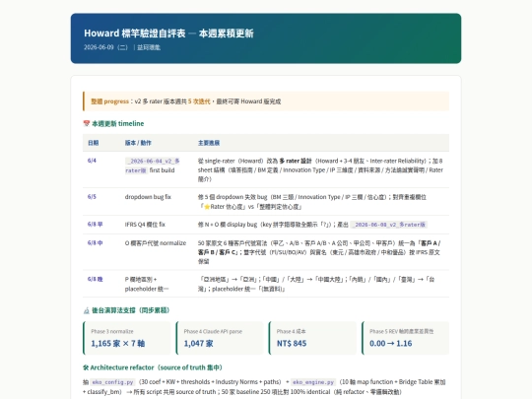Click the 6/4 description about single-rater Howard
The image size is (532, 399).
click(320, 169)
